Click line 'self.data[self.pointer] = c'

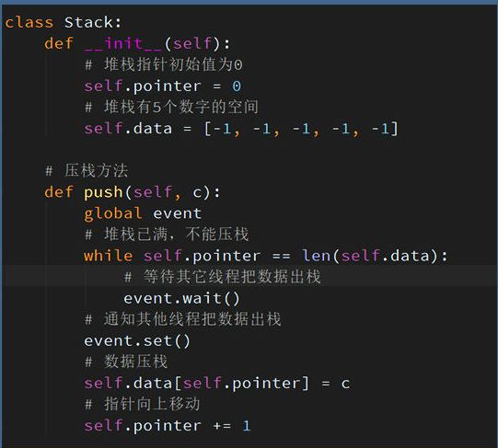[217, 384]
